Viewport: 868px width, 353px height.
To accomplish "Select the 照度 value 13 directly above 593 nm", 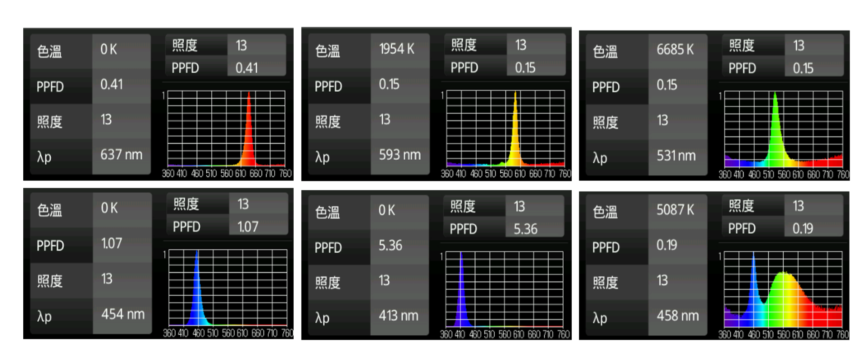I will (384, 119).
